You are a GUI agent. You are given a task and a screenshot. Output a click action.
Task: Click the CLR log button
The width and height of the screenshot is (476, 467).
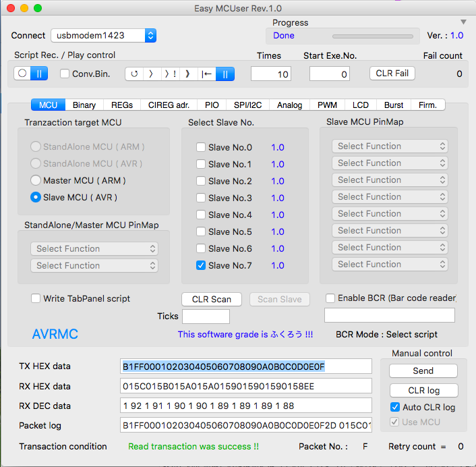coord(424,390)
